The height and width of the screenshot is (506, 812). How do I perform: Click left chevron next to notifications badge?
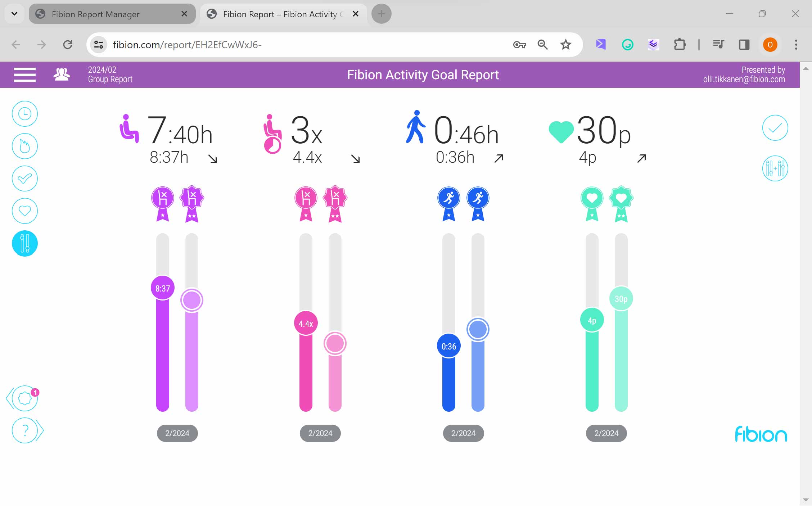(9, 398)
